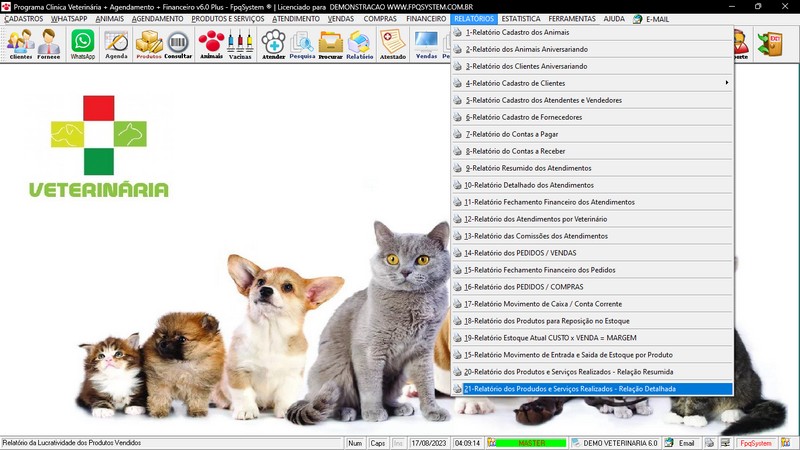Open the COMPRAS menu
The height and width of the screenshot is (450, 800).
[380, 19]
